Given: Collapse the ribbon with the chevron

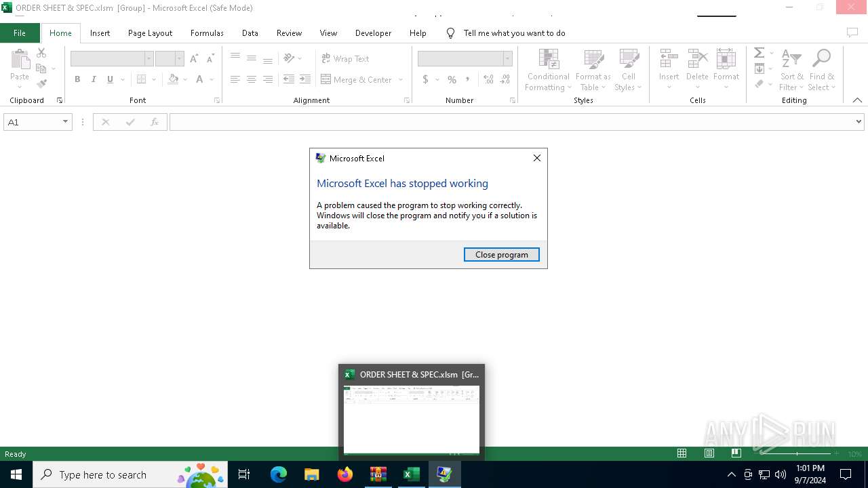Looking at the screenshot, I should (x=857, y=100).
